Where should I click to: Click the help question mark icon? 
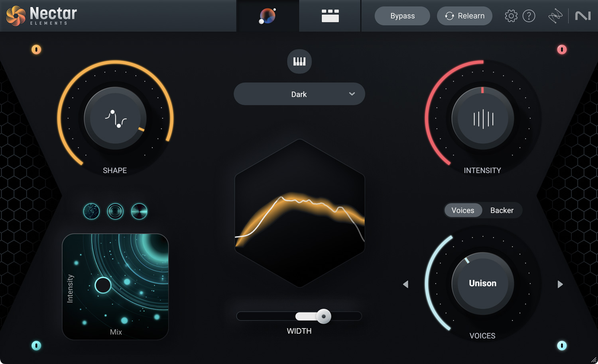pyautogui.click(x=529, y=16)
